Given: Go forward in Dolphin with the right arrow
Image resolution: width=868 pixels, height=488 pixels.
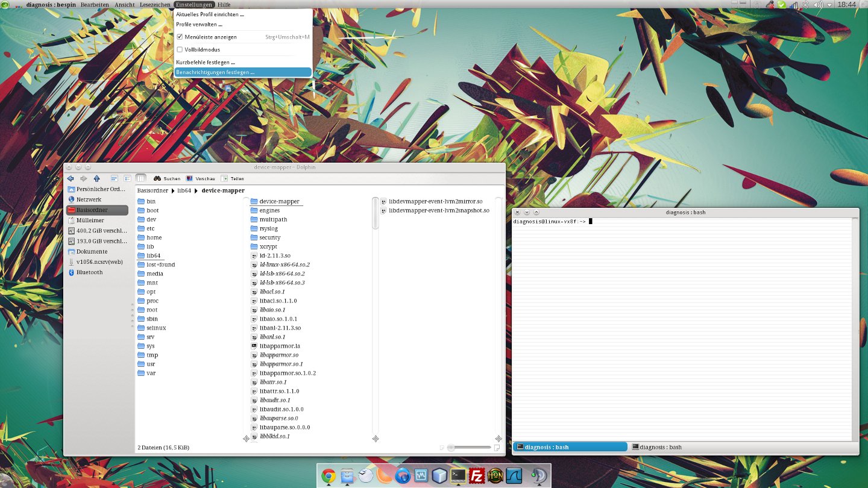Looking at the screenshot, I should (x=83, y=178).
